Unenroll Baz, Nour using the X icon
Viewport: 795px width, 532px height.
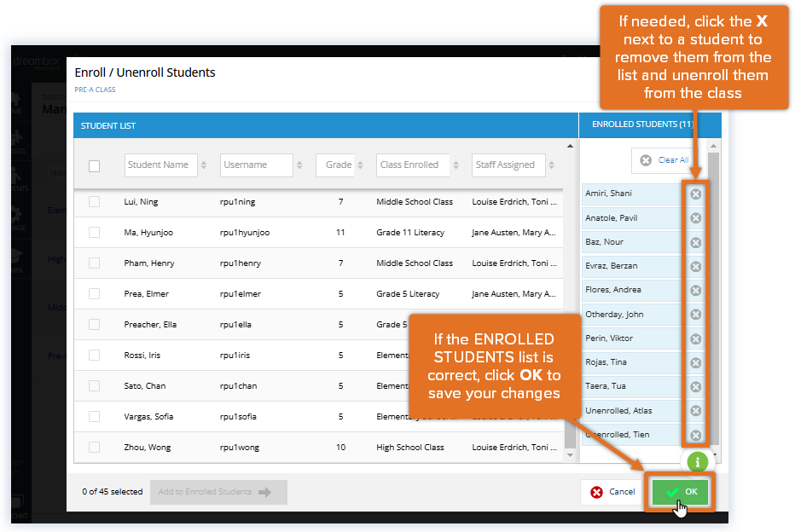(696, 242)
